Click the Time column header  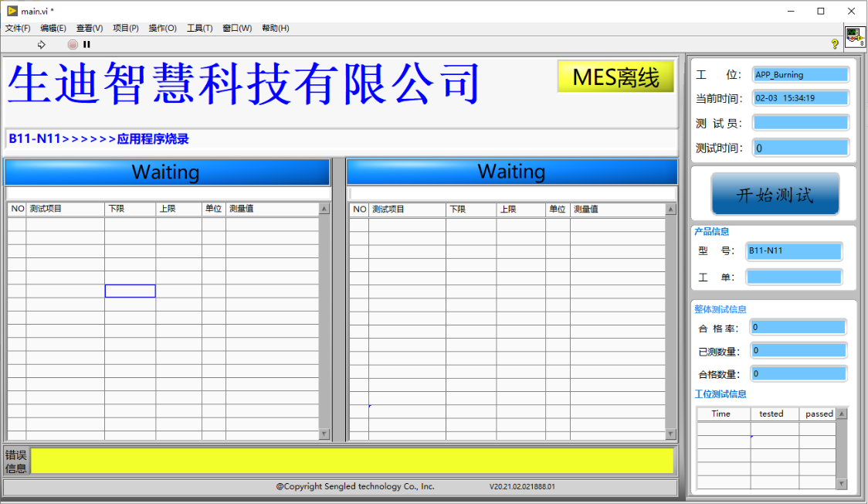pos(724,414)
